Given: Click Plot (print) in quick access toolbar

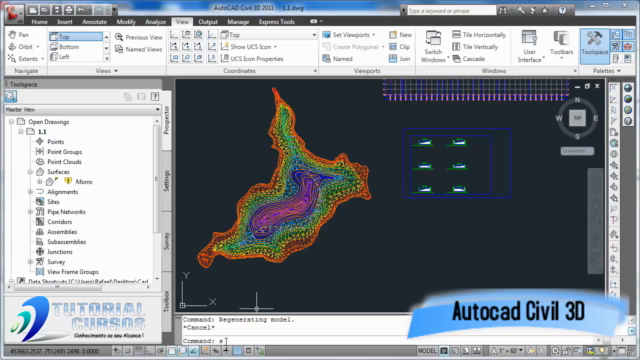Looking at the screenshot, I should (x=69, y=10).
